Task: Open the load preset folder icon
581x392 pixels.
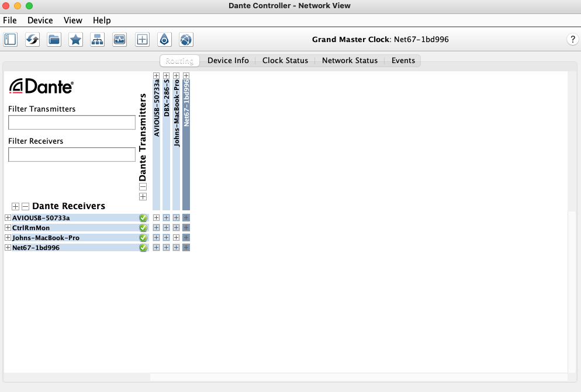Action: [x=54, y=39]
